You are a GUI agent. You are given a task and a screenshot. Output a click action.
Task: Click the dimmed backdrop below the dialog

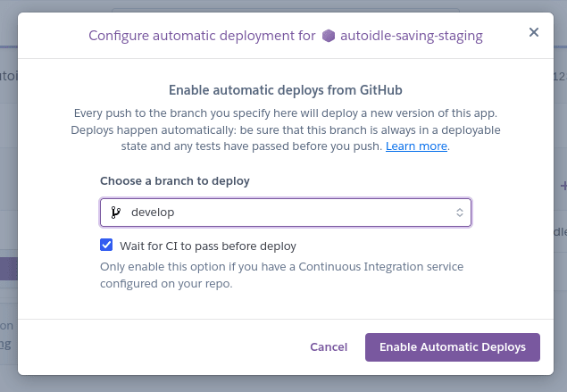coord(286,384)
